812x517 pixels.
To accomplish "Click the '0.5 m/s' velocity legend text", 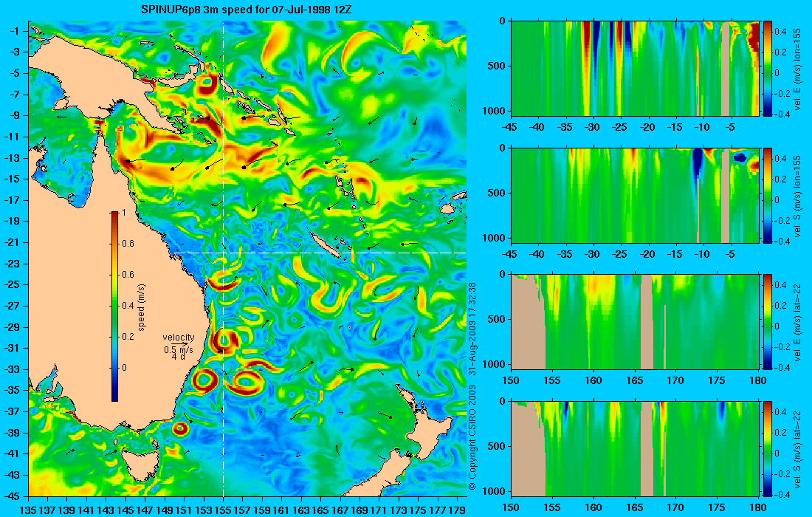I will pos(178,349).
